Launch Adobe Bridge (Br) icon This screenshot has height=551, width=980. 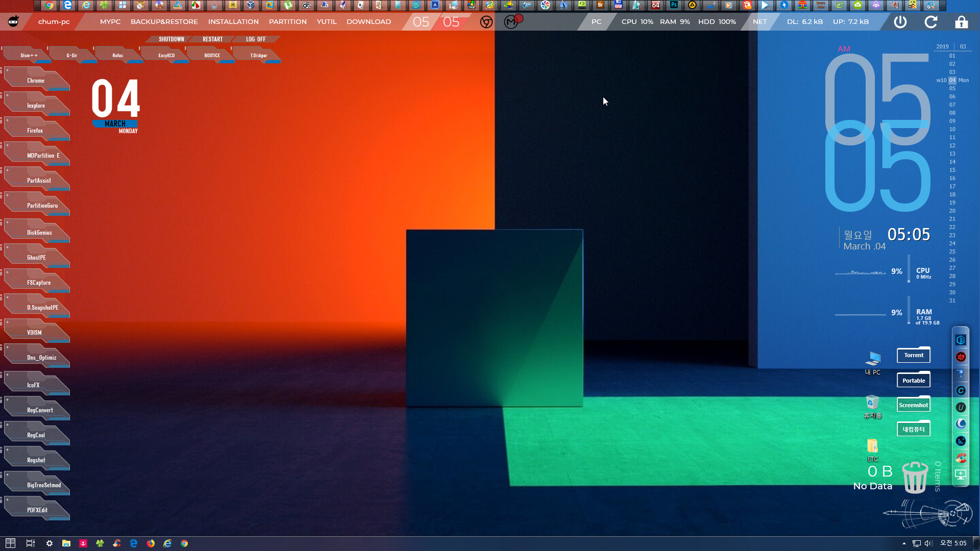[600, 6]
